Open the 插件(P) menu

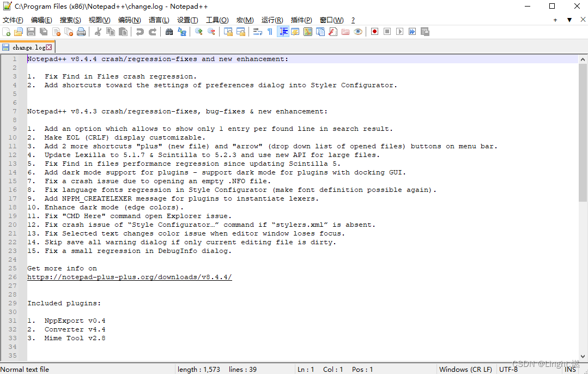point(301,20)
